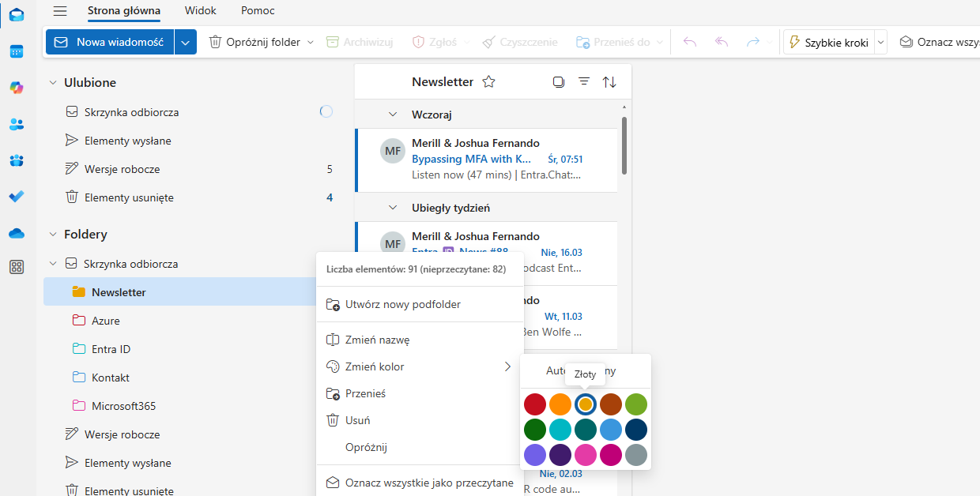This screenshot has height=496, width=980.
Task: Open Copilot from the left app rail
Action: click(17, 88)
